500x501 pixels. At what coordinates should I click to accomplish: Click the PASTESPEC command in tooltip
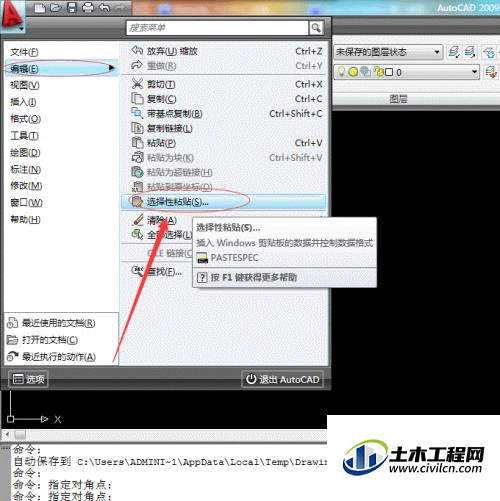click(x=234, y=258)
